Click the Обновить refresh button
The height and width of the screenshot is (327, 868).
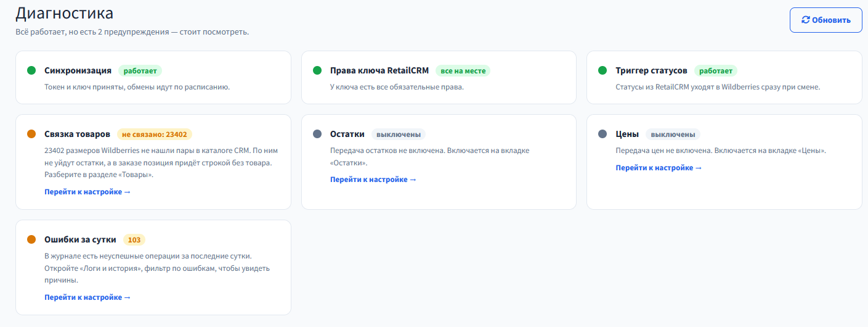825,20
